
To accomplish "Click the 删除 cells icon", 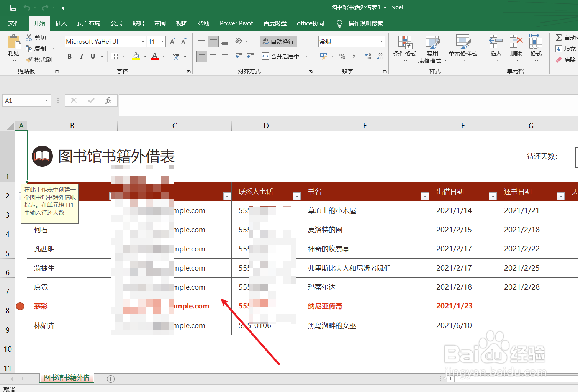I will [516, 48].
